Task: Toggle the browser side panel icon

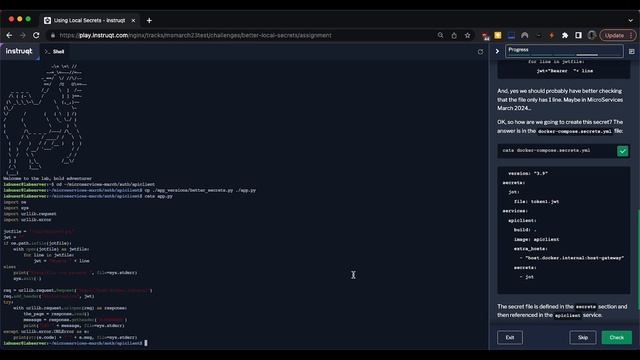Action: click(x=578, y=36)
